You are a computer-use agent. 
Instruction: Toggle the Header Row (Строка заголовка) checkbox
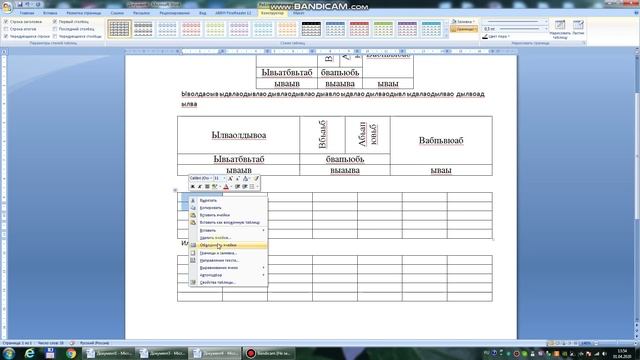[x=6, y=22]
